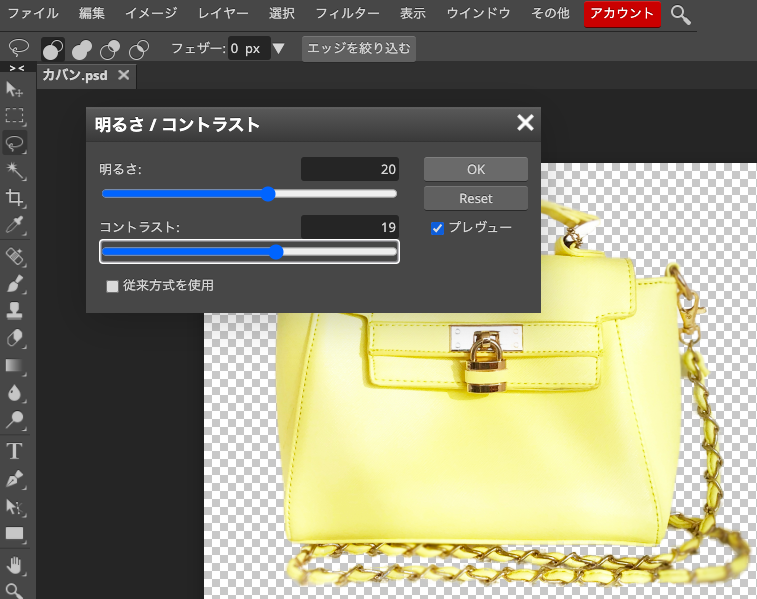Select the Blur tool
The width and height of the screenshot is (757, 599).
[x=14, y=392]
